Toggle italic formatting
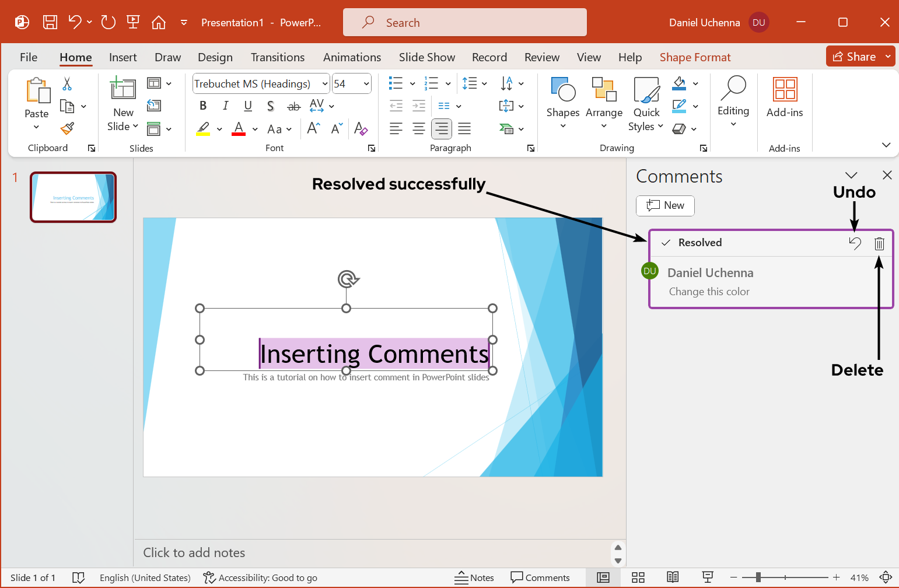Image resolution: width=899 pixels, height=588 pixels. tap(225, 106)
